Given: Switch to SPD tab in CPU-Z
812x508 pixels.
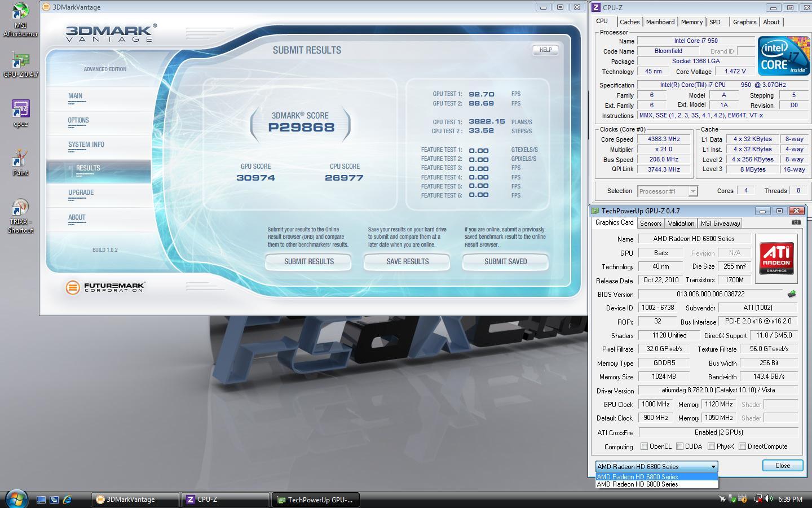Looking at the screenshot, I should pyautogui.click(x=715, y=22).
